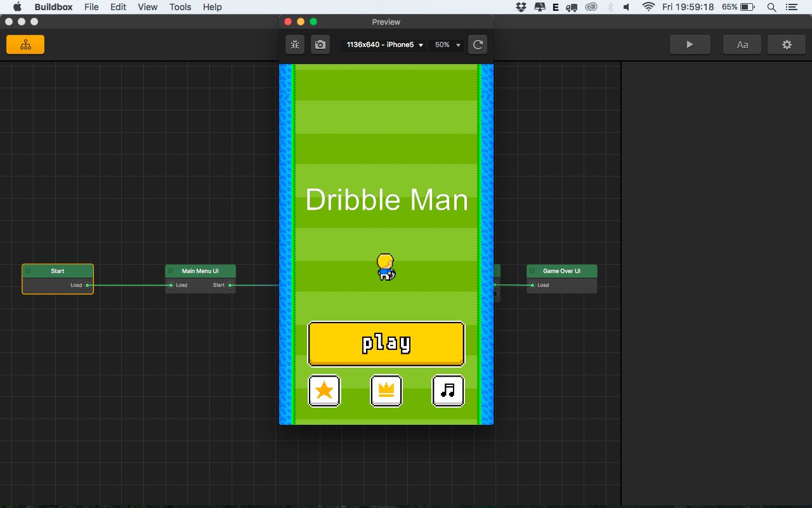
Task: Open the File menu
Action: pos(91,7)
